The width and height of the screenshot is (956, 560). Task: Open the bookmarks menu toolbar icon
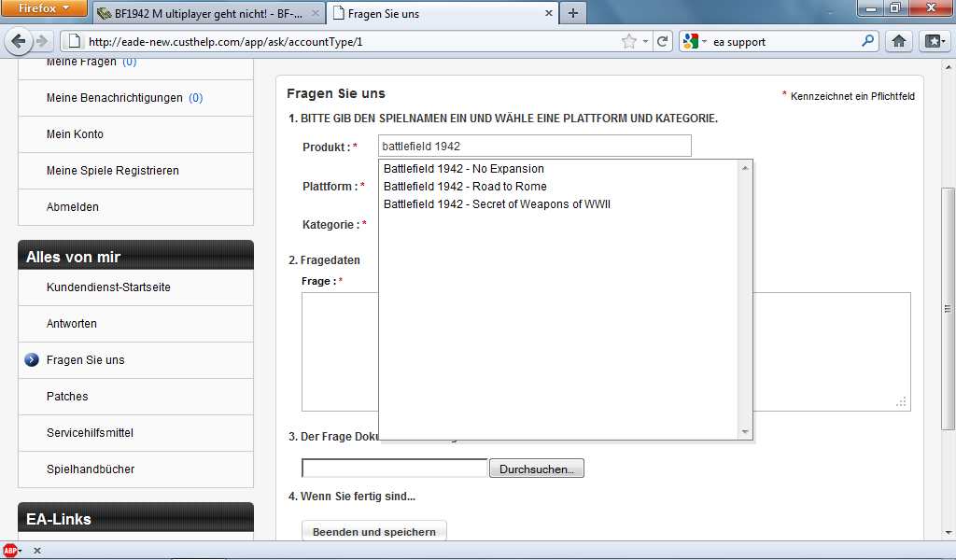coord(935,41)
